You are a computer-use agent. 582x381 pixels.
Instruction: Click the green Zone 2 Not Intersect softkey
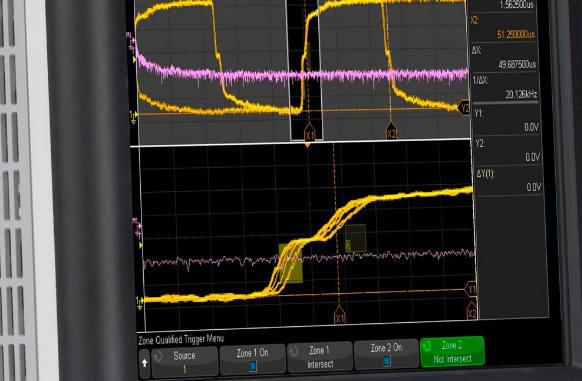coord(452,351)
